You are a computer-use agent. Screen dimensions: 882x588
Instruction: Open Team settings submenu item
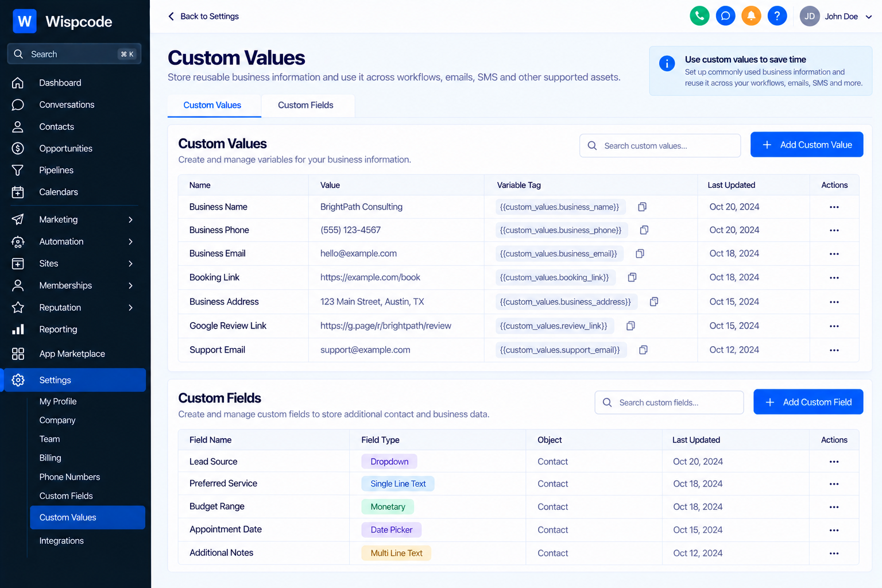[49, 439]
